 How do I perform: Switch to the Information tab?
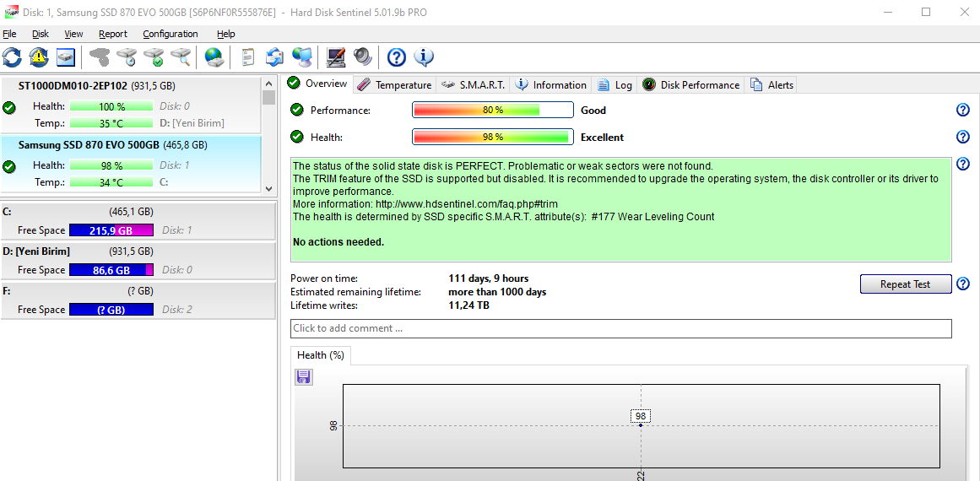[x=550, y=85]
